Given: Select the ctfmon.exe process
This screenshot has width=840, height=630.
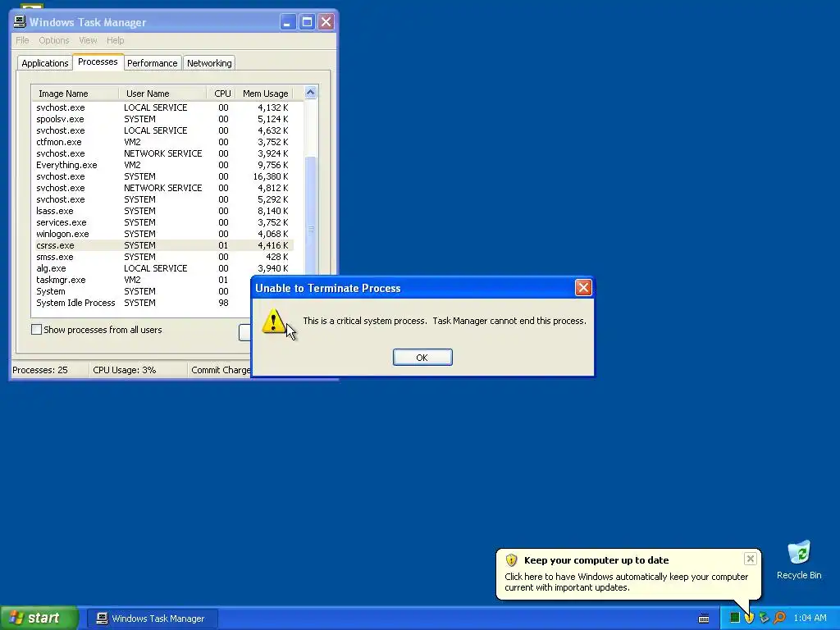Looking at the screenshot, I should pyautogui.click(x=162, y=142).
